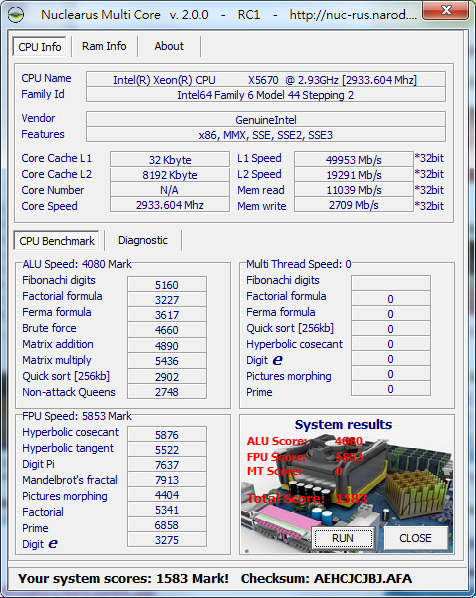476x598 pixels.
Task: Click Matrix multiply score 5436
Action: [167, 360]
